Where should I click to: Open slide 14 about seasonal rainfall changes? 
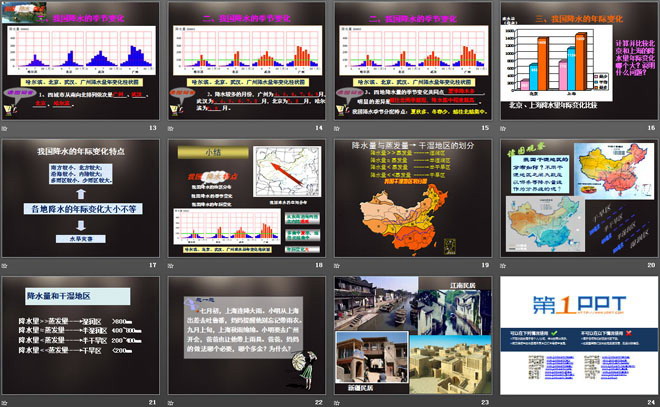[x=246, y=62]
